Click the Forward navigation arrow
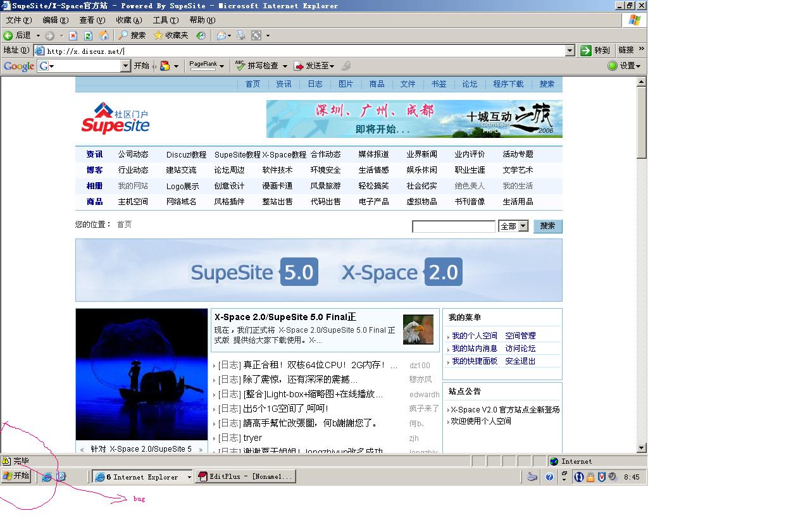Screen dimensions: 810x532 click(49, 35)
